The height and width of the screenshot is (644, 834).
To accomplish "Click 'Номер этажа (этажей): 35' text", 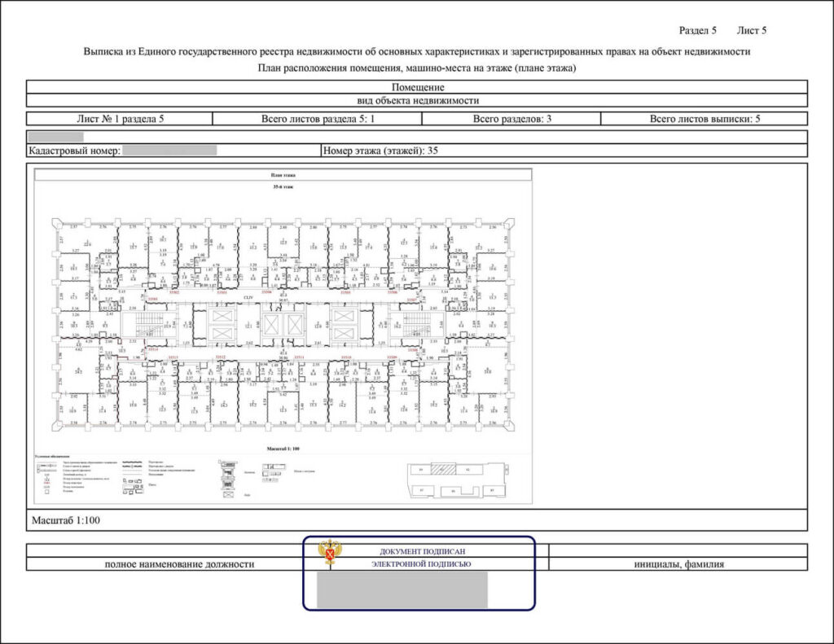I will tap(380, 151).
